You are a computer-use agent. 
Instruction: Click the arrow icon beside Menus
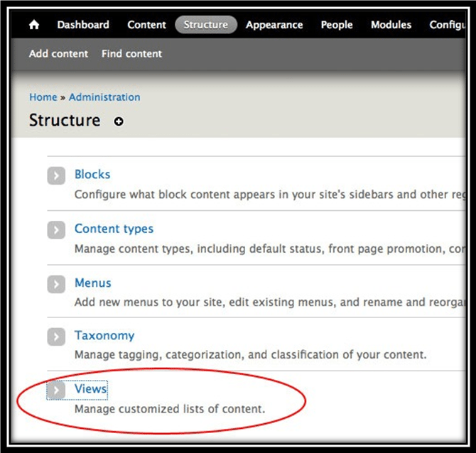point(56,284)
